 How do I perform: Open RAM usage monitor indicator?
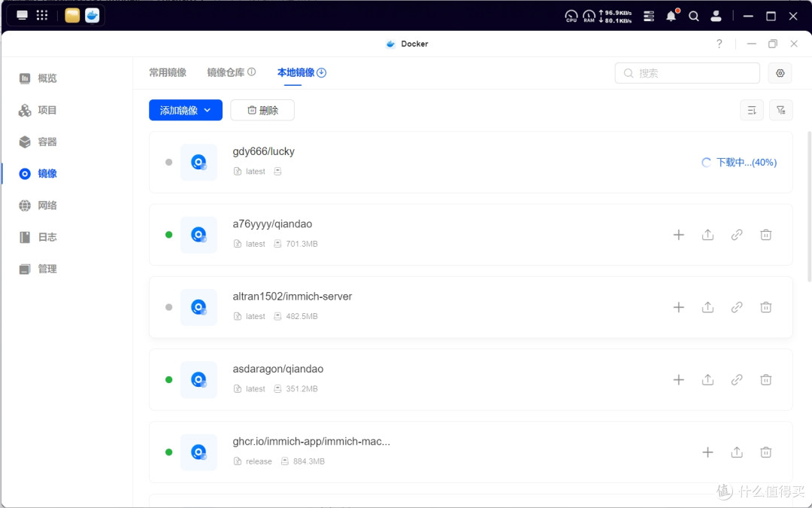tap(589, 16)
